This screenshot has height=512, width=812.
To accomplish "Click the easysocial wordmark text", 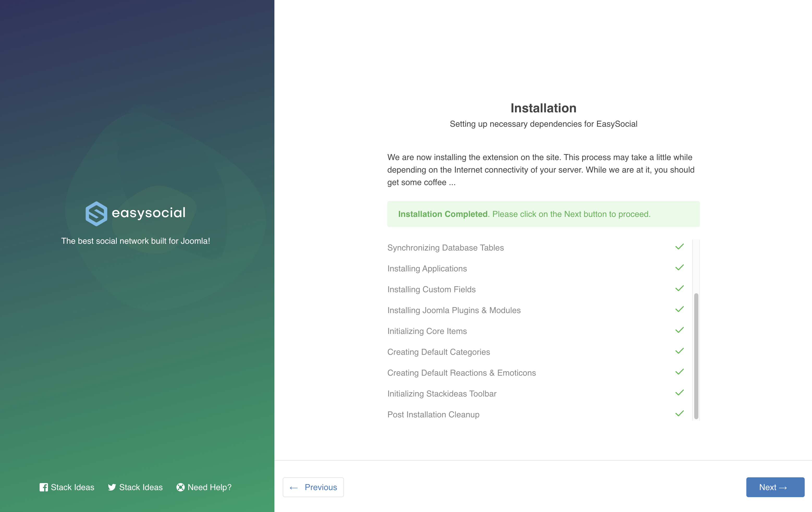I will coord(148,213).
